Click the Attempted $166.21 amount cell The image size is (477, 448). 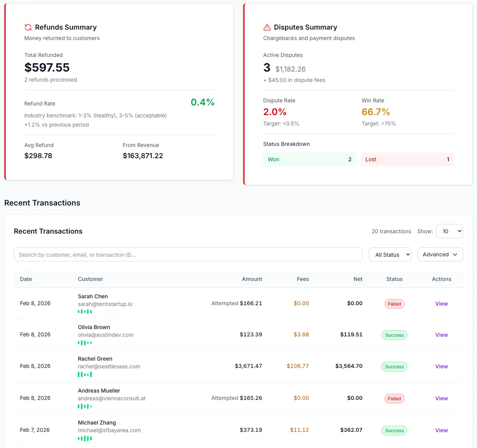coord(237,303)
